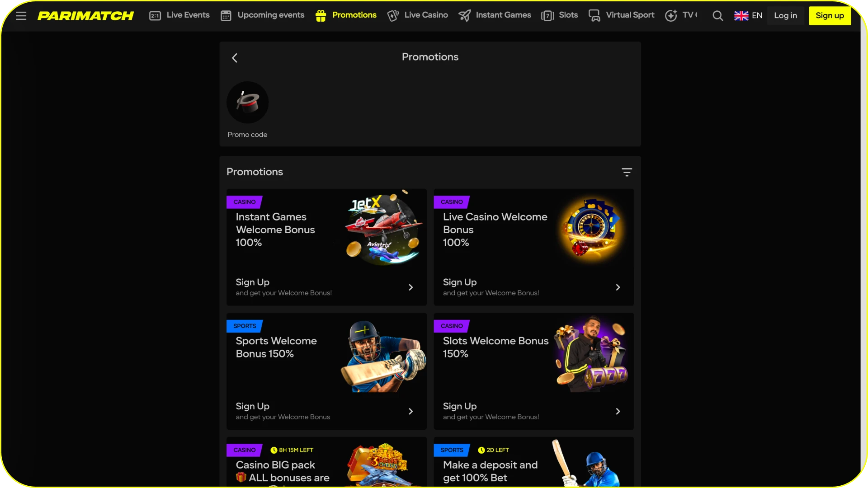The height and width of the screenshot is (488, 868).
Task: Click the Log in button
Action: [785, 15]
